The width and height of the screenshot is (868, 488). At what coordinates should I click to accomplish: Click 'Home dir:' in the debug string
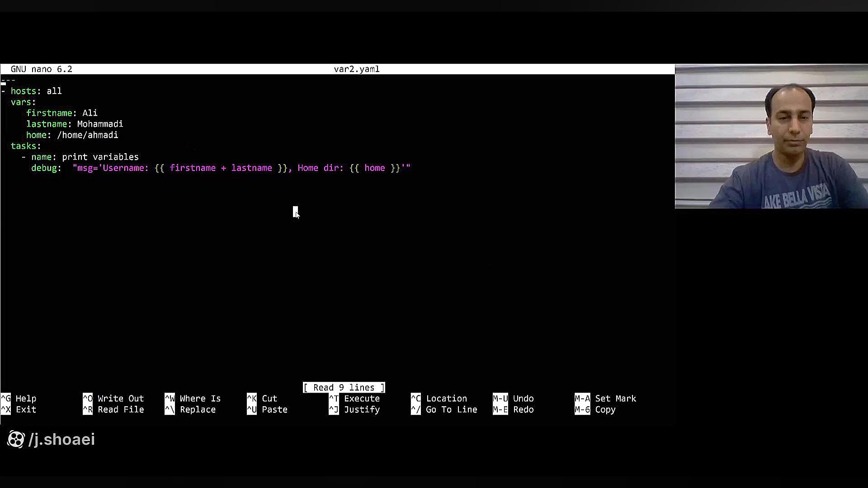[x=321, y=168]
